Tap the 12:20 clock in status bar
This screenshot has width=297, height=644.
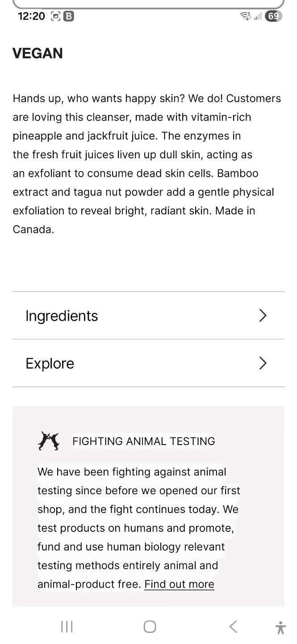coord(31,17)
